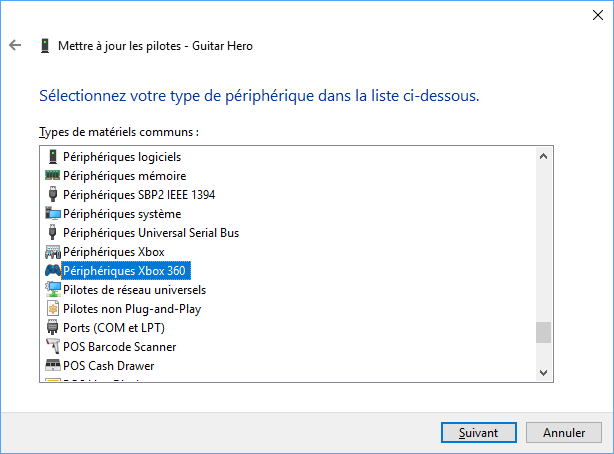Select Périphériques mémoire entry
The width and height of the screenshot is (614, 454).
pyautogui.click(x=125, y=175)
